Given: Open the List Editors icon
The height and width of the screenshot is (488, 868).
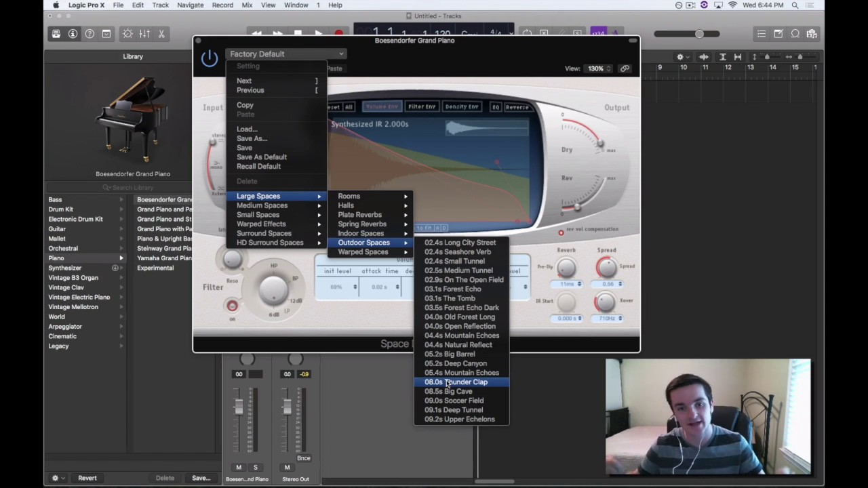Looking at the screenshot, I should click(762, 34).
